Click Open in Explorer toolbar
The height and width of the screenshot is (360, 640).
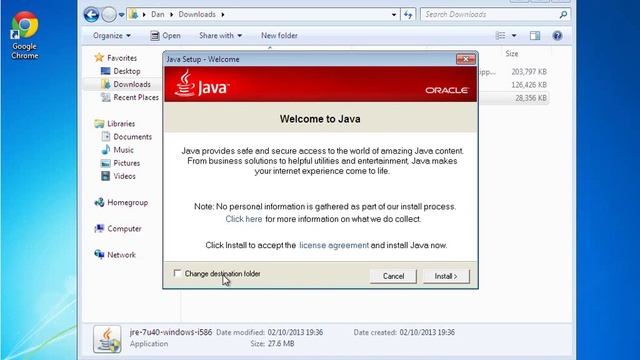click(165, 36)
